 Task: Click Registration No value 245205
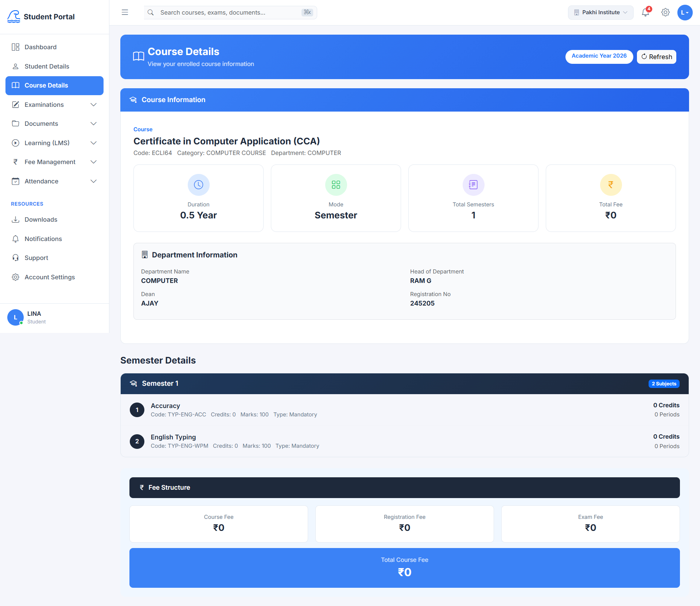tap(422, 303)
